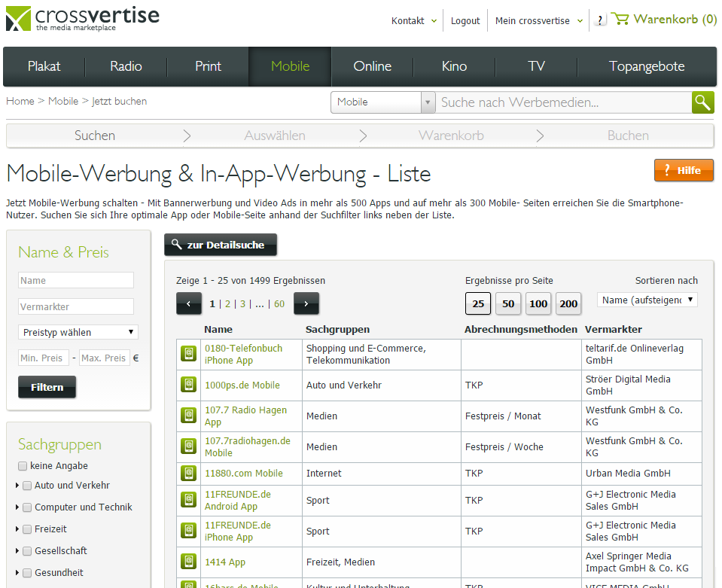Open the '11880.com Mobile' listing
722x588 pixels.
pyautogui.click(x=244, y=474)
